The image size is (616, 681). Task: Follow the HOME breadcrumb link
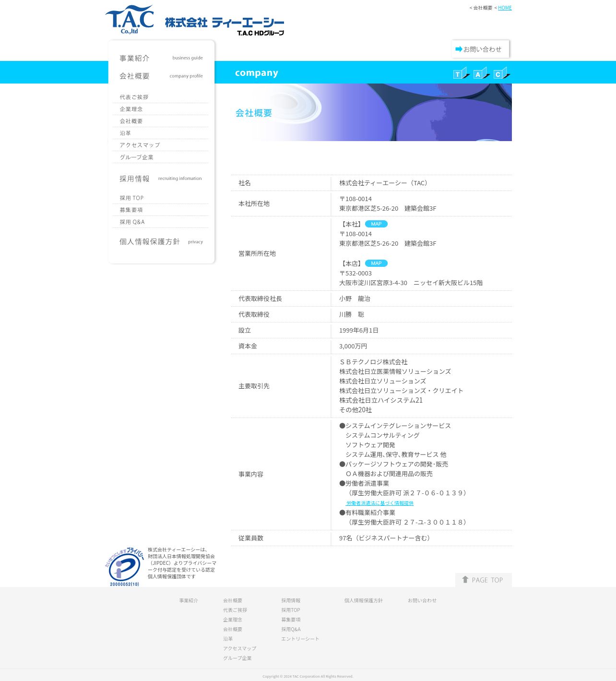tap(505, 8)
